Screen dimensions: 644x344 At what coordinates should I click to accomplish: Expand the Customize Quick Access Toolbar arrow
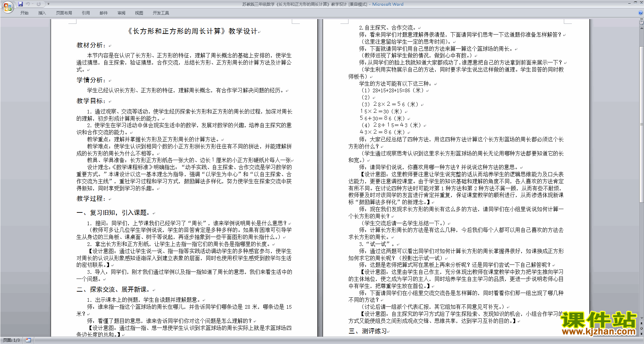48,4
